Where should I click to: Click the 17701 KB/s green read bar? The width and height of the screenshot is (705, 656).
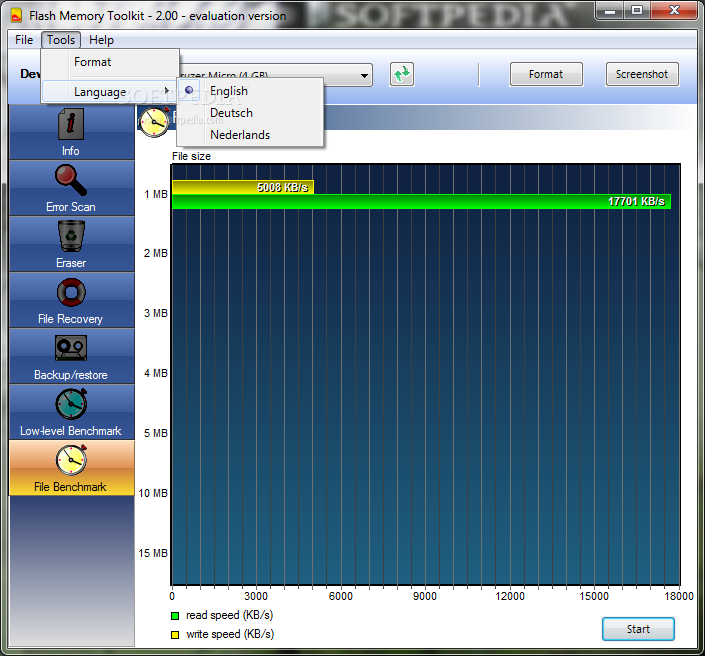click(x=421, y=201)
